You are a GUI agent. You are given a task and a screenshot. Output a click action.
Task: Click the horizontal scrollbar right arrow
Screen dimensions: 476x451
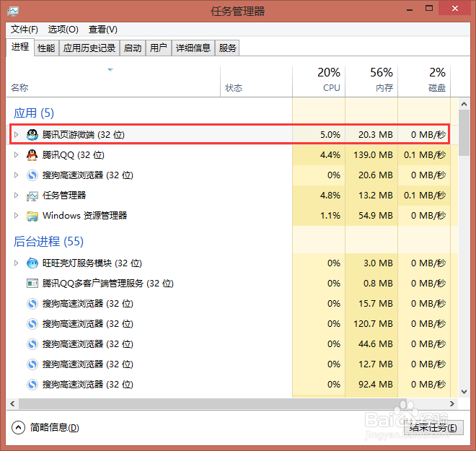coord(452,403)
